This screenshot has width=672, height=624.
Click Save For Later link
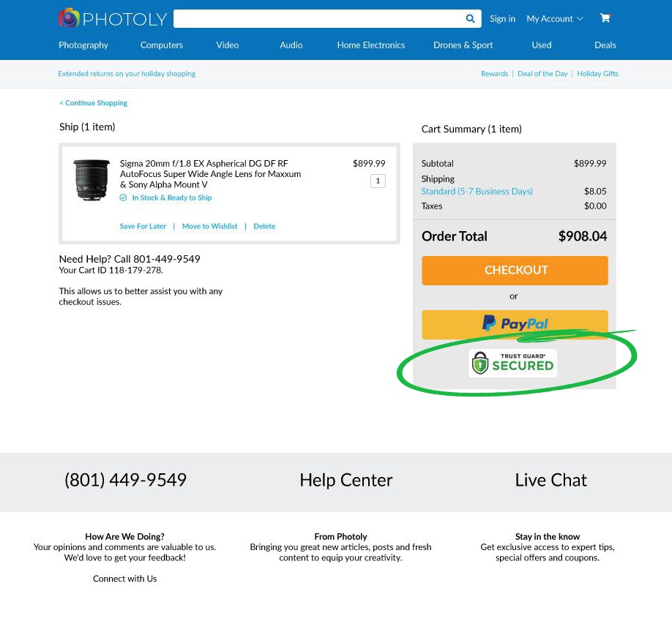(x=143, y=226)
